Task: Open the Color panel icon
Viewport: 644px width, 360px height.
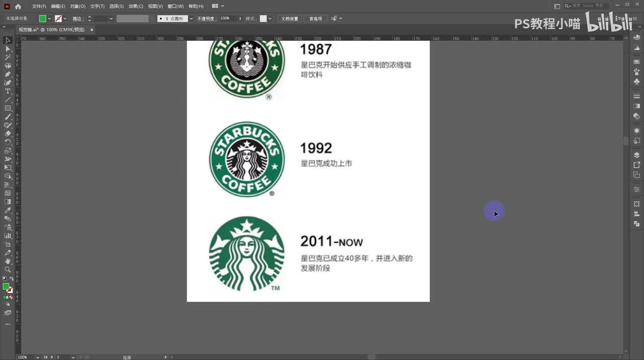Action: pyautogui.click(x=636, y=37)
